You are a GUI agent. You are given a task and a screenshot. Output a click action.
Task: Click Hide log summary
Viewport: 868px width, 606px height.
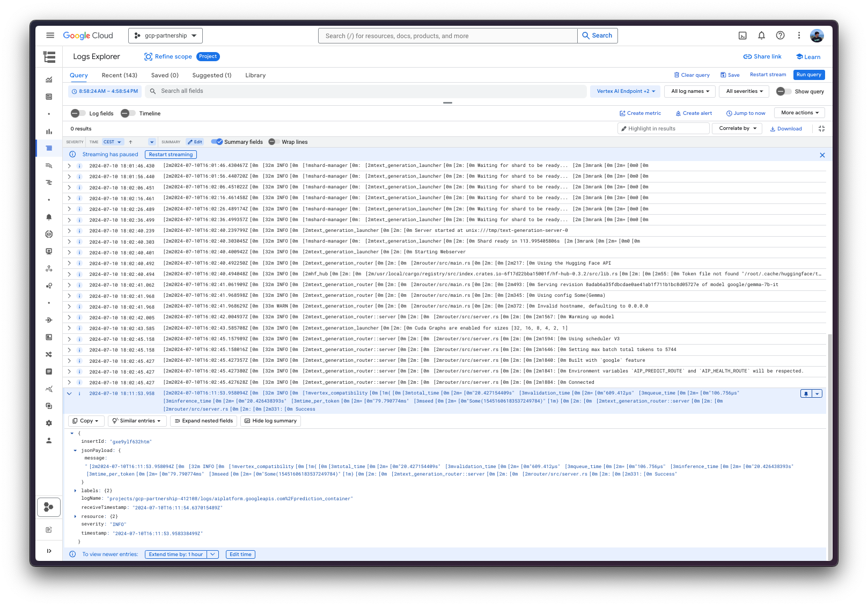tap(270, 421)
